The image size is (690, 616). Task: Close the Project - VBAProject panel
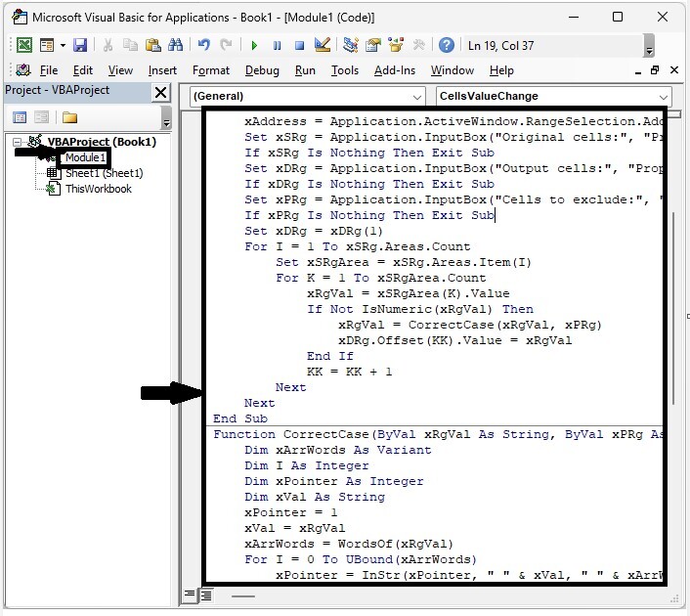point(161,91)
